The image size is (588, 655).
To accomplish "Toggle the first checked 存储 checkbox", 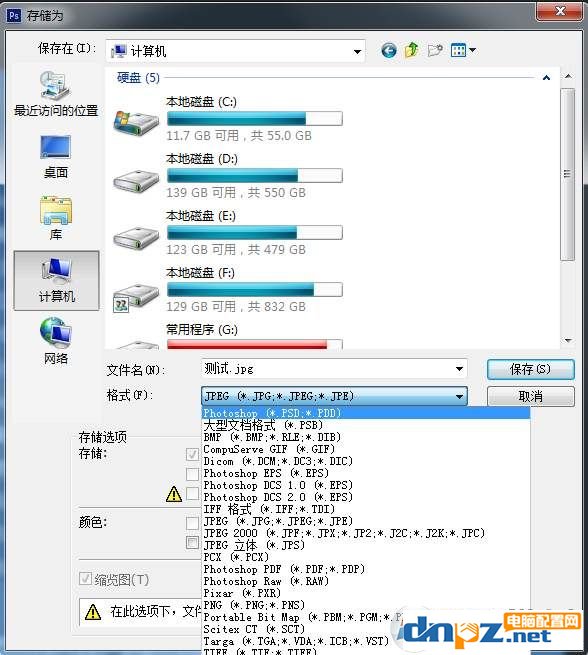I will [x=192, y=454].
